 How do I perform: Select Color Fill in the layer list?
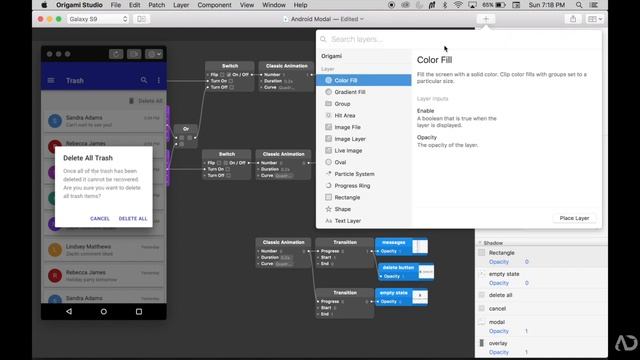tap(363, 80)
